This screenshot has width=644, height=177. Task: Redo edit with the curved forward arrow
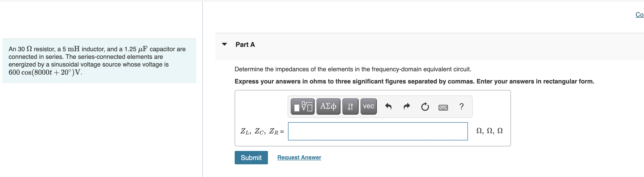407,107
